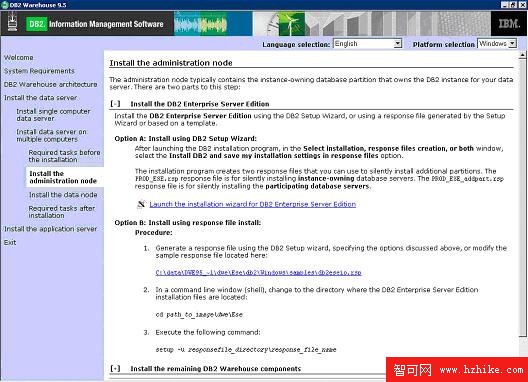Go to the Welcome page

tap(19, 58)
